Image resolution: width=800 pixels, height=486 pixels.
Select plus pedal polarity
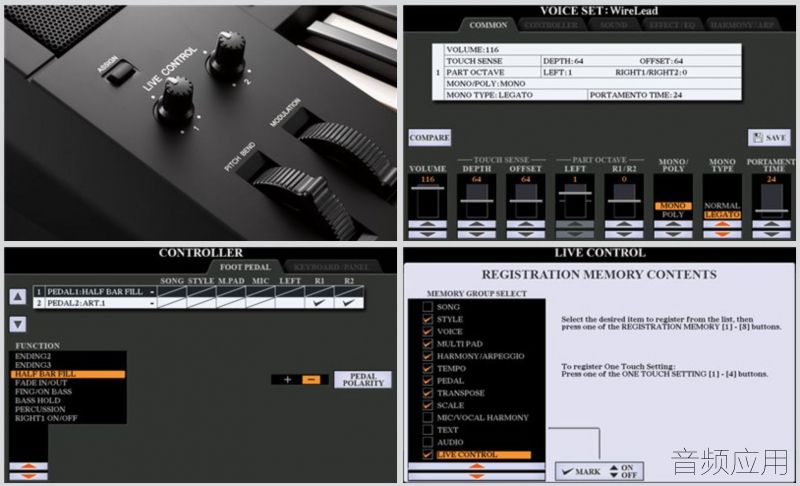pyautogui.click(x=287, y=379)
